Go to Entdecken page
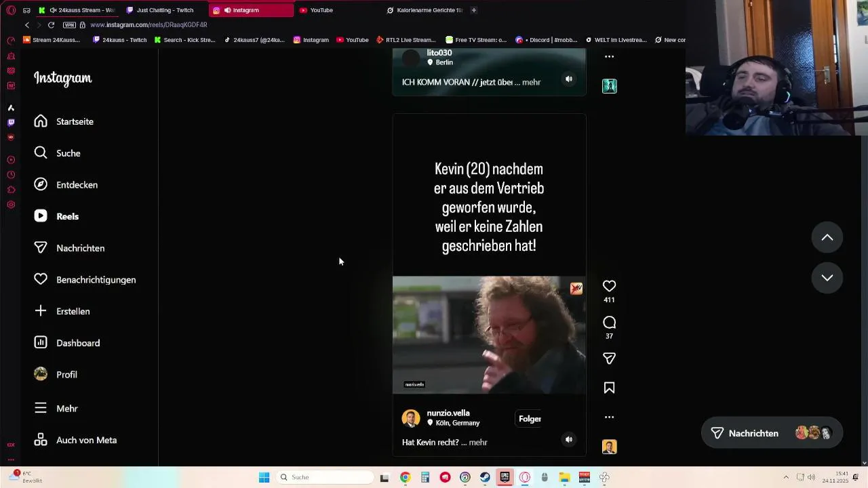868x488 pixels. click(66, 184)
